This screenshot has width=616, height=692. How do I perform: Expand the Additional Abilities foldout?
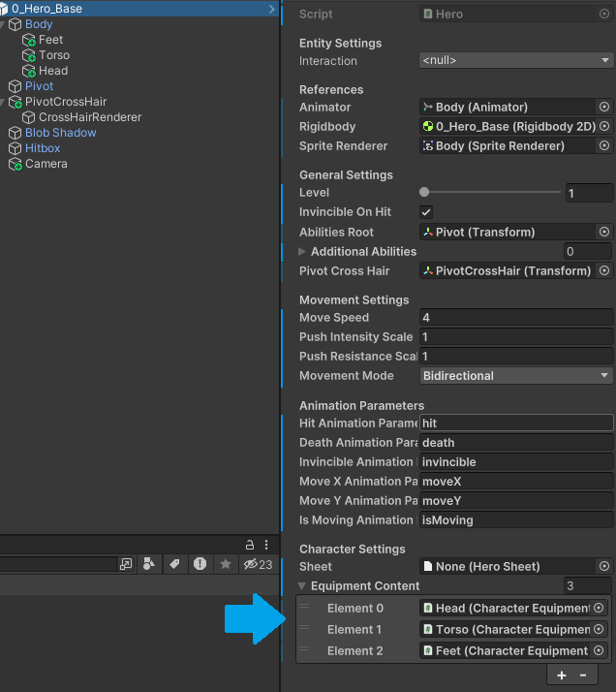coord(302,252)
